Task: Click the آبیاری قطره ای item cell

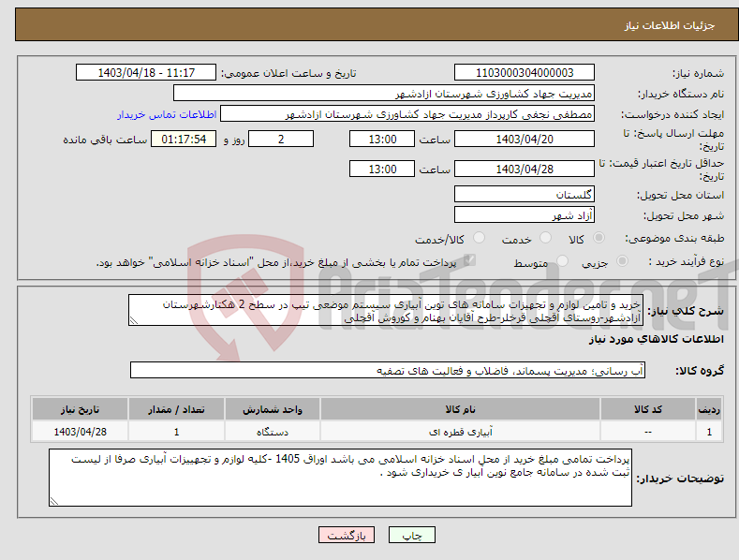Action: (460, 432)
